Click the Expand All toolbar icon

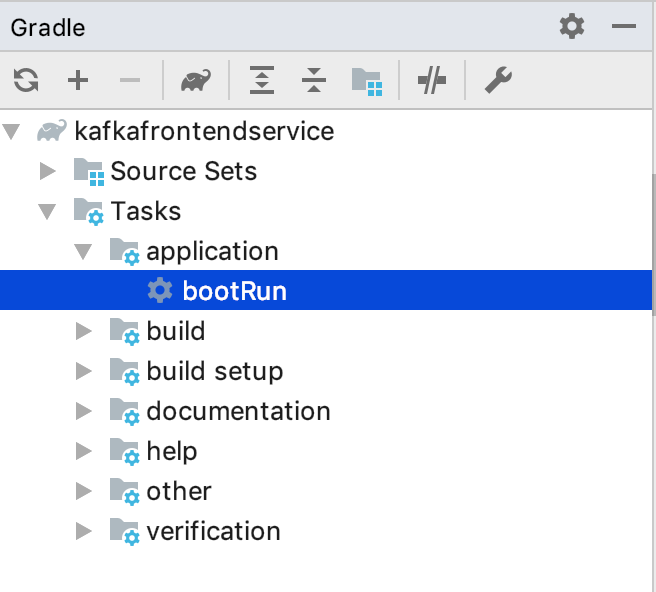tap(262, 81)
